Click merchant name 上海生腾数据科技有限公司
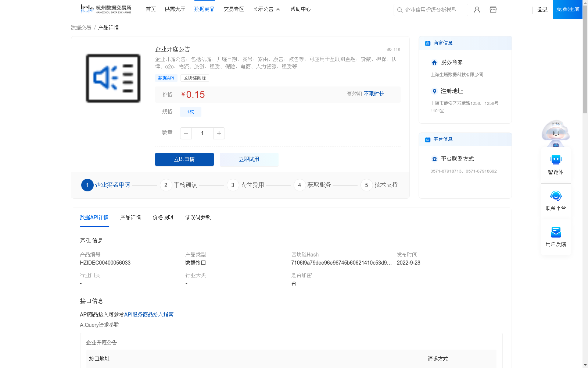The image size is (588, 368). pos(457,75)
